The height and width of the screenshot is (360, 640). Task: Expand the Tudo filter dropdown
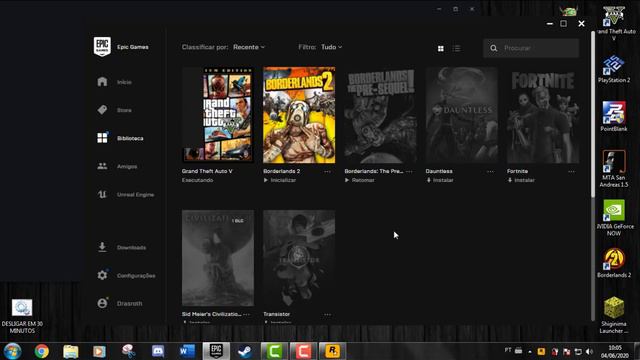(x=331, y=47)
